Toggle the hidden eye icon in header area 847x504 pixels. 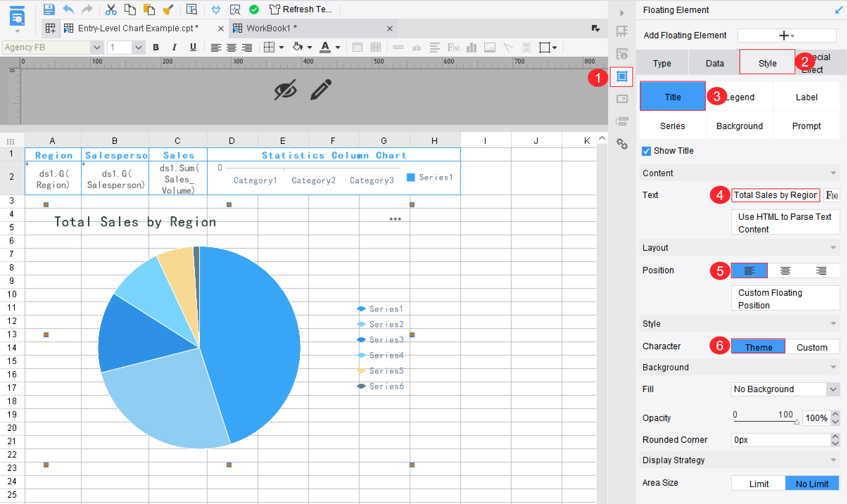click(285, 90)
